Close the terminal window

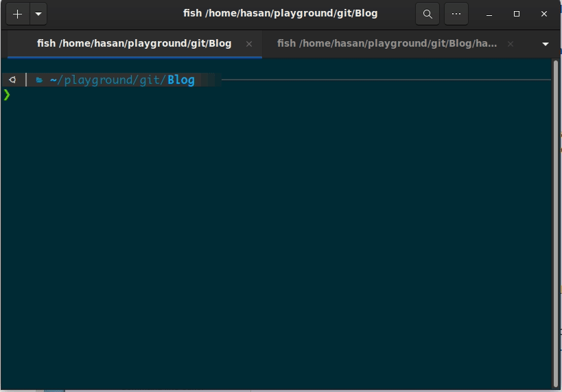[543, 14]
